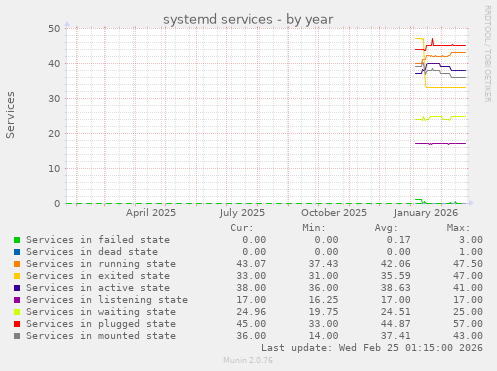Click the yellow exited state color swatch
Image resolution: width=497 pixels, height=371 pixels.
(17, 276)
